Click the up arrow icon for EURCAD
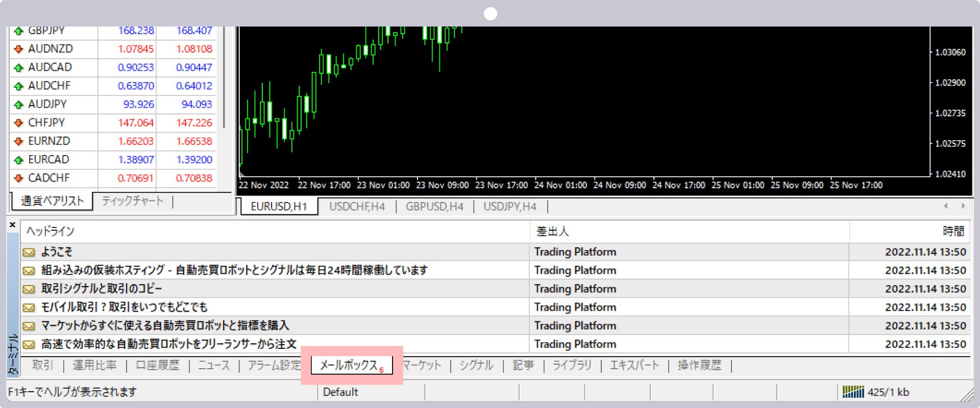980x408 pixels. (x=19, y=160)
